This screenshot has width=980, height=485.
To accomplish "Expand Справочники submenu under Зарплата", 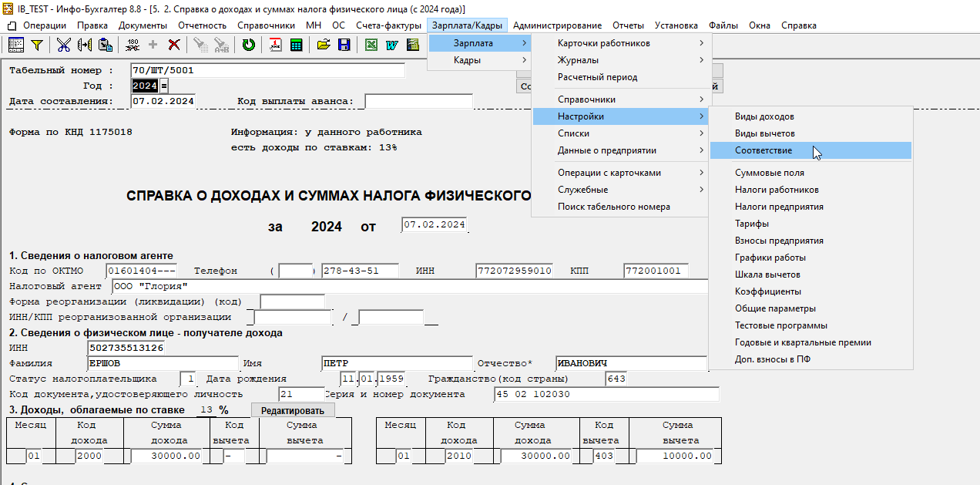I will (x=620, y=99).
